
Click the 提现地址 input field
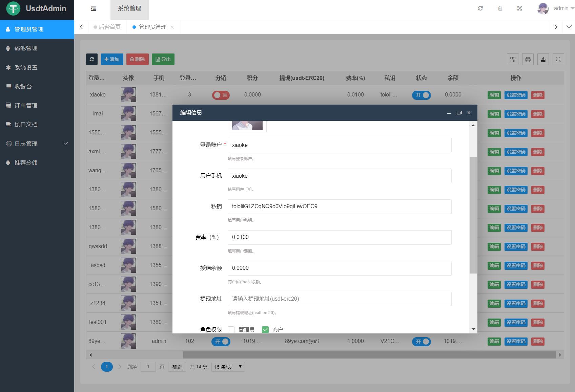click(340, 299)
